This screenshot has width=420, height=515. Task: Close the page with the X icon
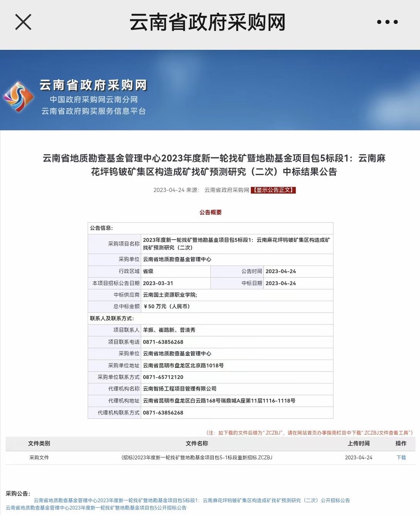pos(23,22)
